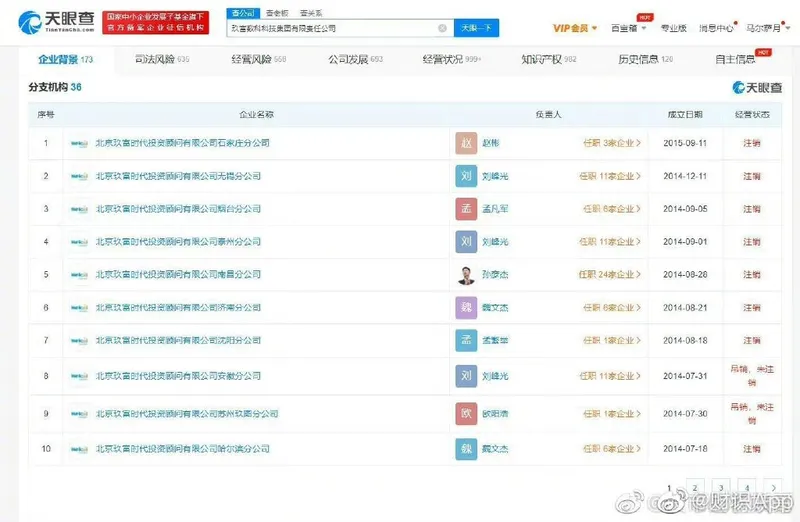Click the 吊销，未注销 status in 安徽分公司 row
The image size is (800, 522).
click(x=752, y=376)
